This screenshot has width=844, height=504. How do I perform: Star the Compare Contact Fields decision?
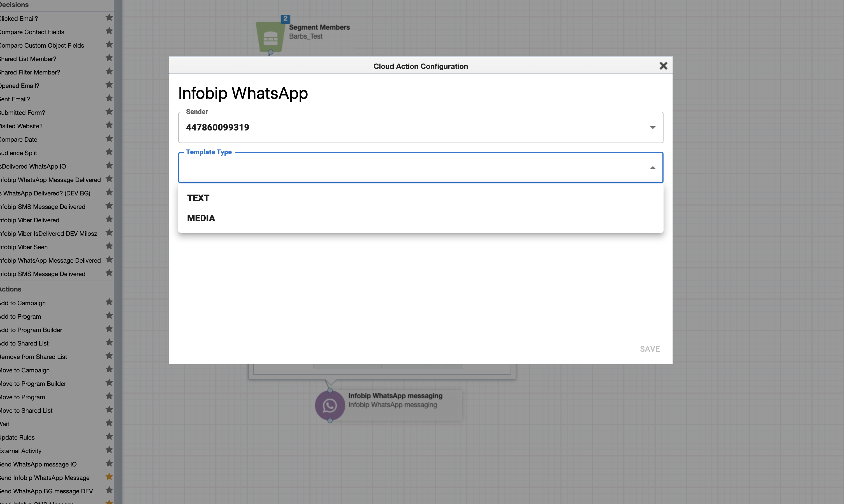pos(109,31)
